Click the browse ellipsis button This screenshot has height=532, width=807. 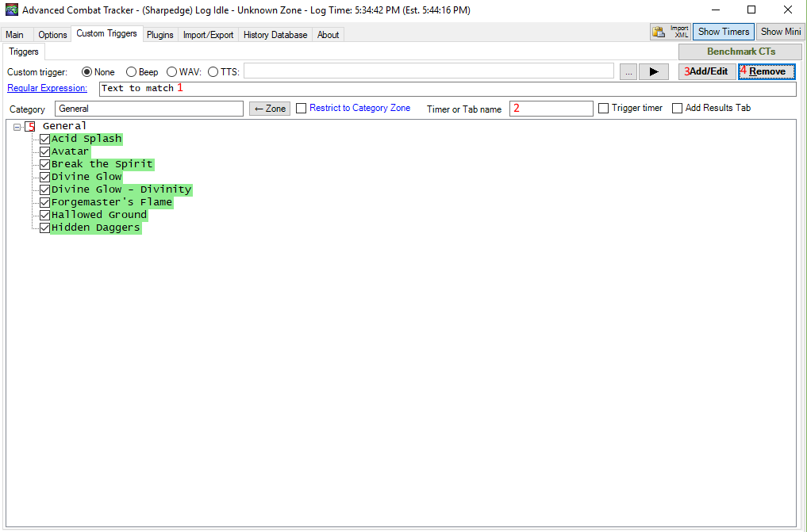[628, 71]
